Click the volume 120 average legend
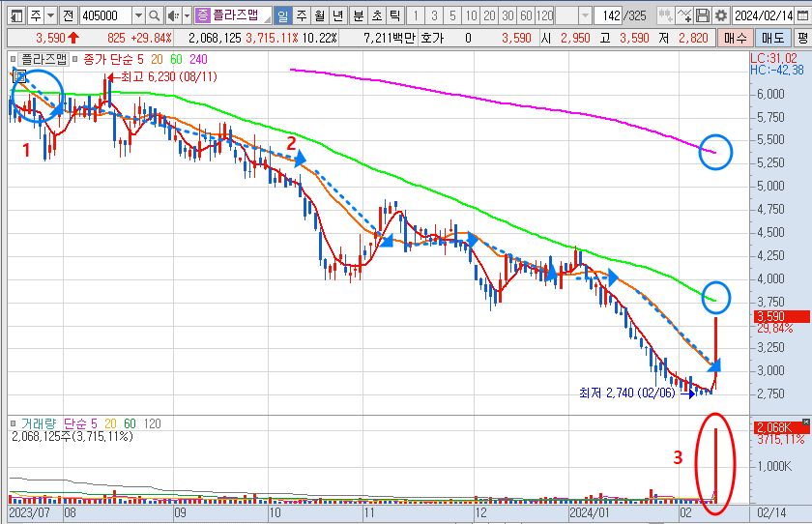 click(153, 424)
